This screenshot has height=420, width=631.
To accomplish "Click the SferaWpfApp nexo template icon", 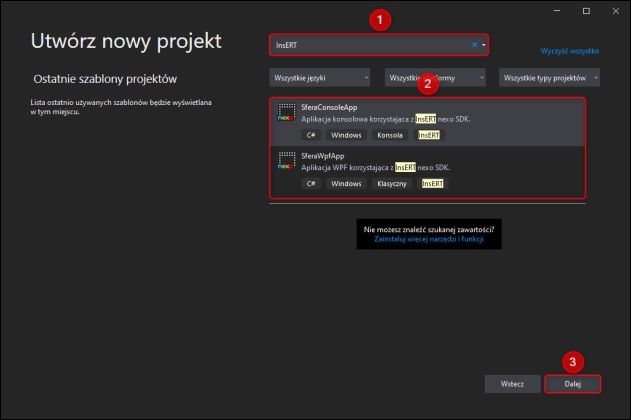I will coord(287,161).
